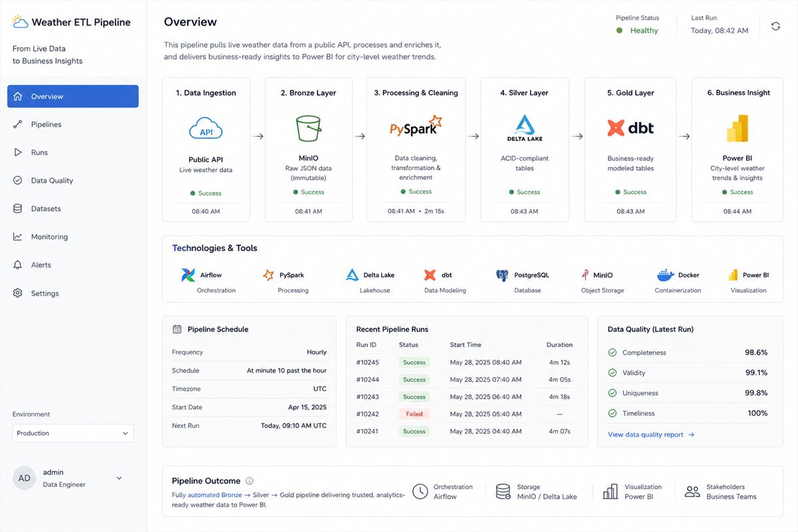Click the PostgreSQL elephant icon

(x=503, y=275)
